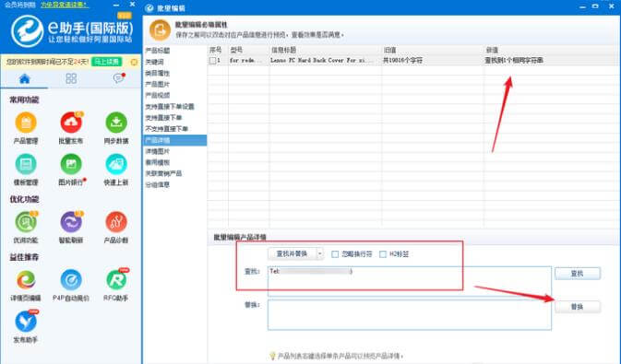Open 产品管理 product management icon
This screenshot has width=621, height=364.
(26, 123)
